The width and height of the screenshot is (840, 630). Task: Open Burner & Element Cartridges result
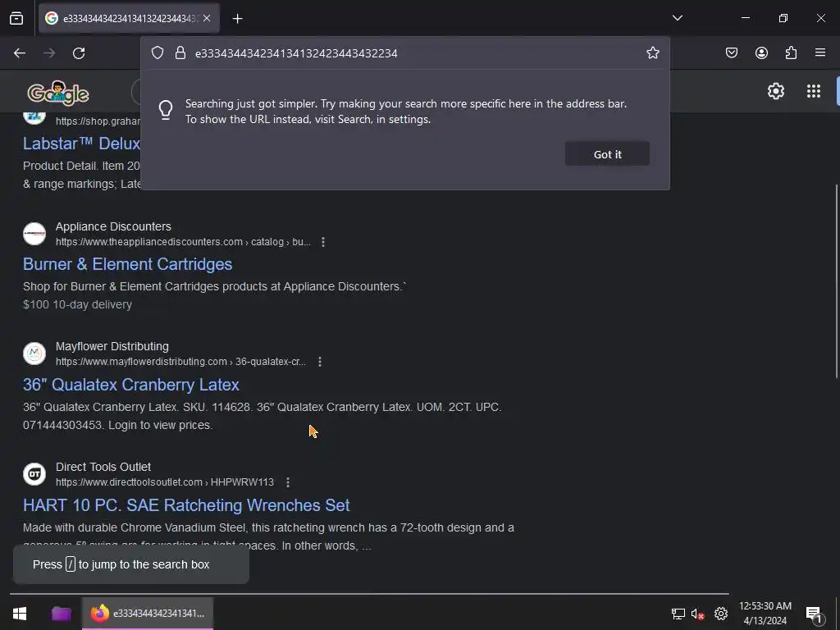127,264
